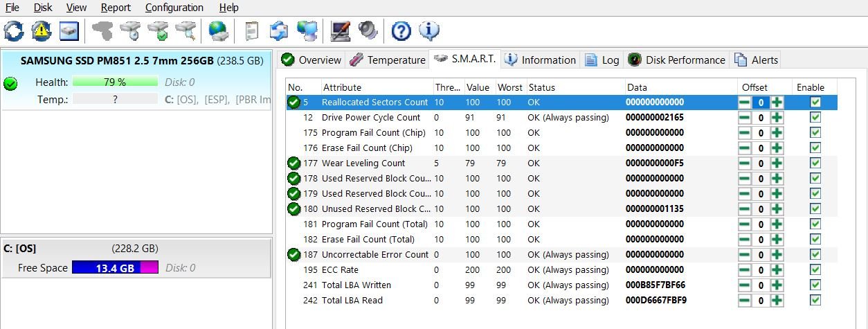
Task: Increase offset for Total LBA Read
Action: click(777, 301)
